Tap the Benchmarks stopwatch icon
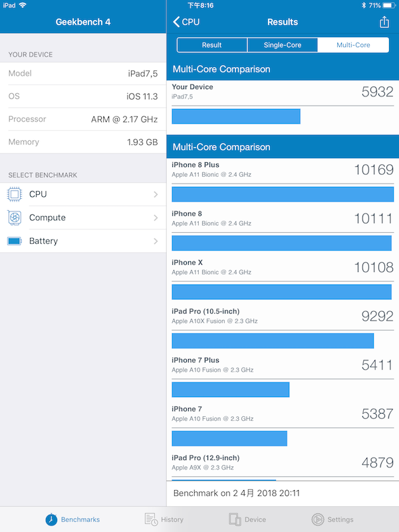This screenshot has height=532, width=399. coord(51,519)
